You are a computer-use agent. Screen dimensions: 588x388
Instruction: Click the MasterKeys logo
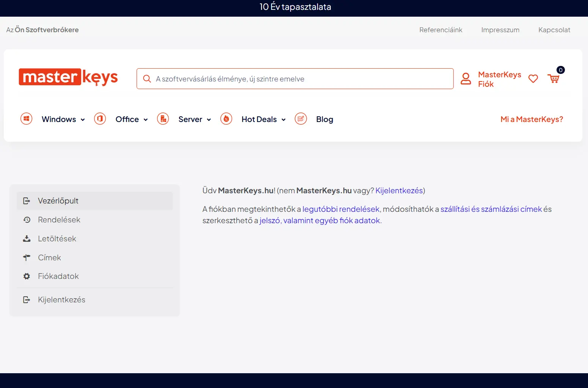(x=68, y=77)
